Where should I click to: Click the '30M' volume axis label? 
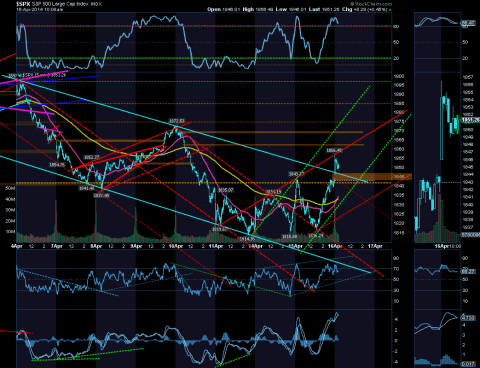10,210
